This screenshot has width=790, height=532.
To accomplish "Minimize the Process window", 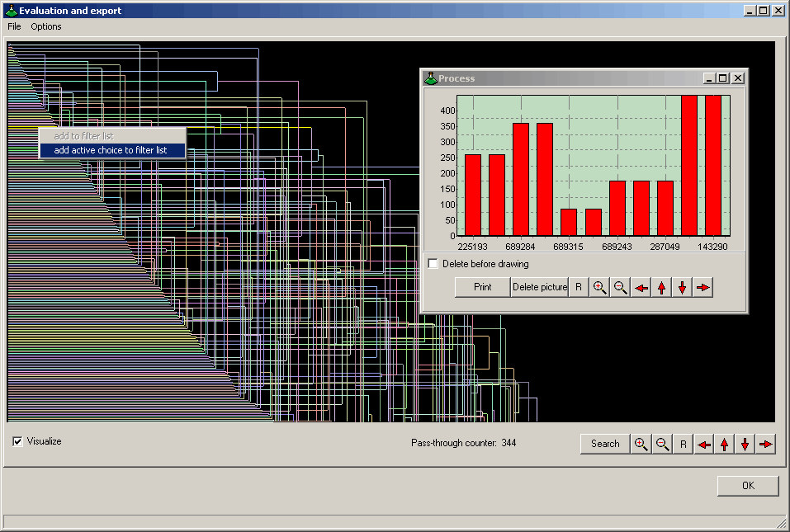I will (709, 78).
